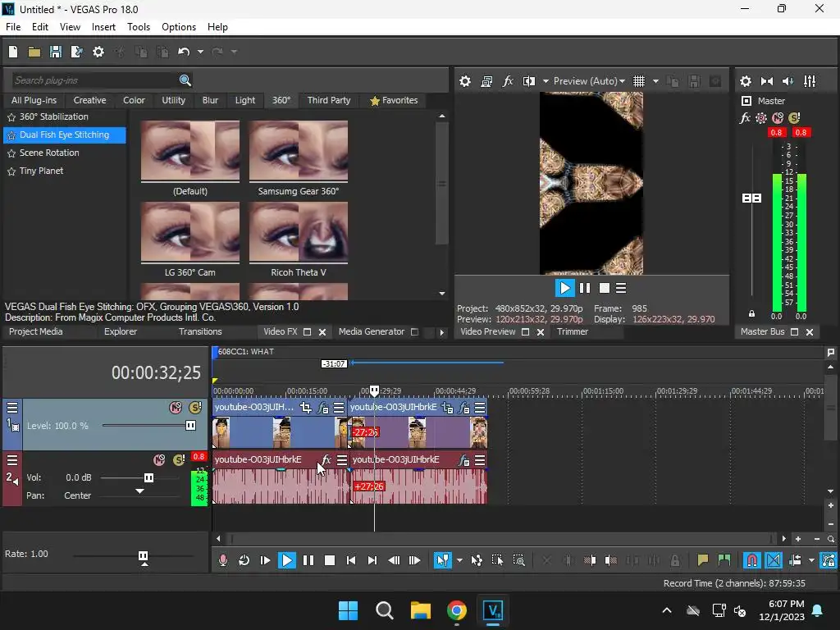Toggle the Master fader lock icon
Image resolution: width=840 pixels, height=630 pixels.
point(751,314)
